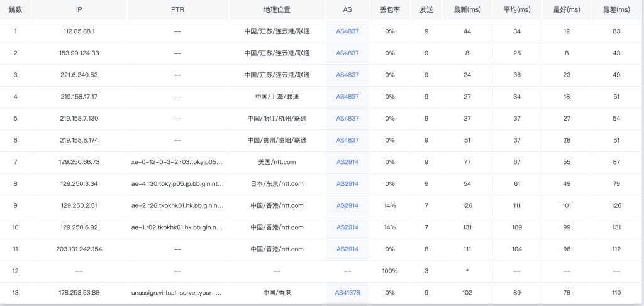Open AS2914 link for 129.250.66.73
The image size is (644, 306).
347,162
